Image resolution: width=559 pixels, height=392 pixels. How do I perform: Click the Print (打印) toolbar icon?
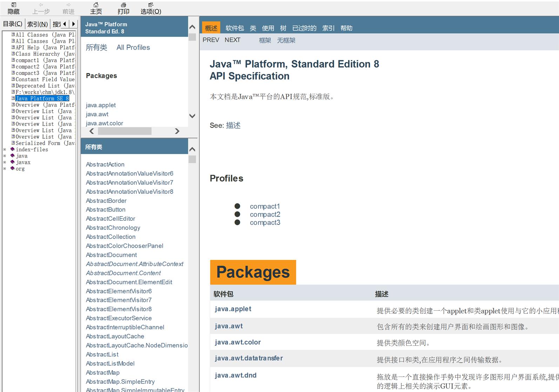(123, 8)
